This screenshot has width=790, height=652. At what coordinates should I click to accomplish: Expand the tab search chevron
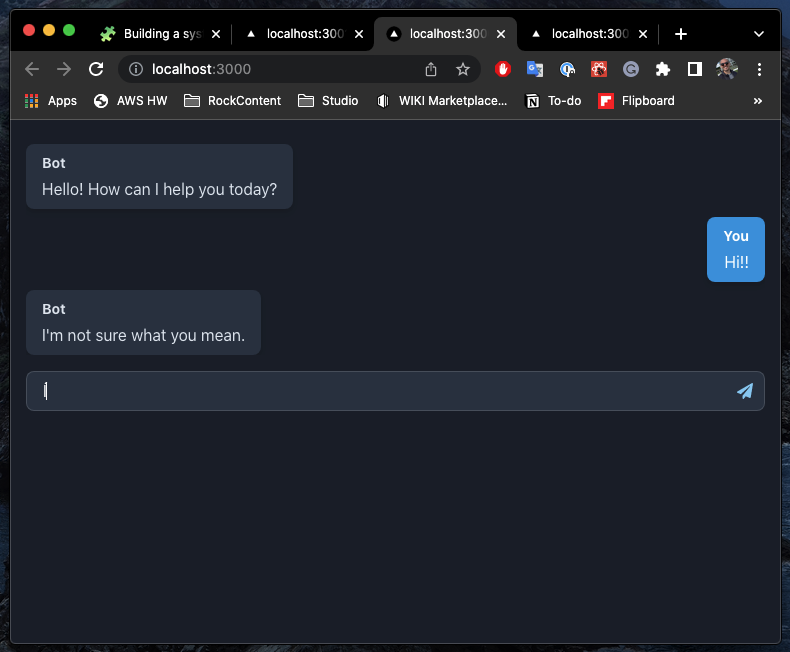759,34
